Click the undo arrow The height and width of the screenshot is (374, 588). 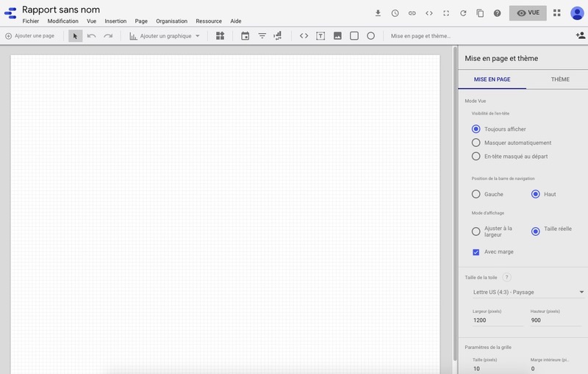(91, 36)
